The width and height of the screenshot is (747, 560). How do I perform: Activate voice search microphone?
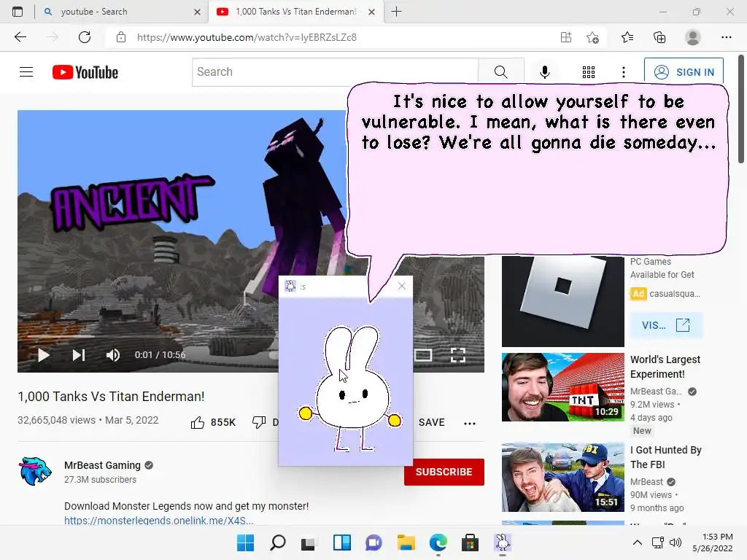tap(545, 72)
